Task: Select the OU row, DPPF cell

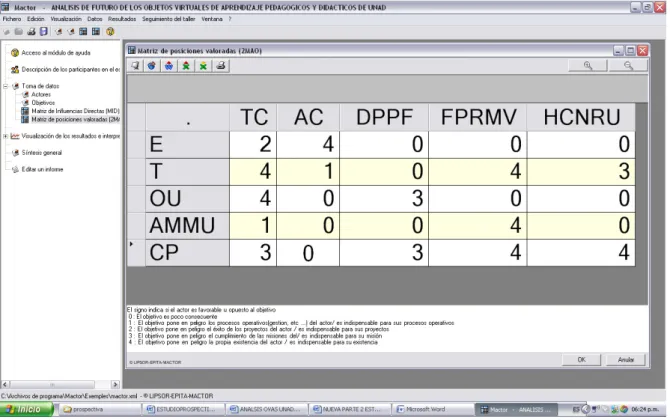Action: point(384,198)
